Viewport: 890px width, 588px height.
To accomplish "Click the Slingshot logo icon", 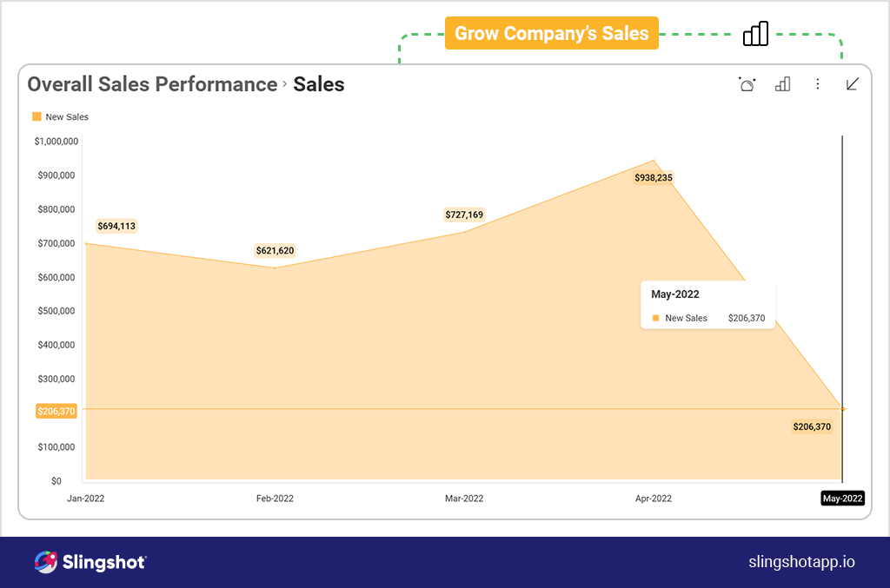I will click(46, 562).
